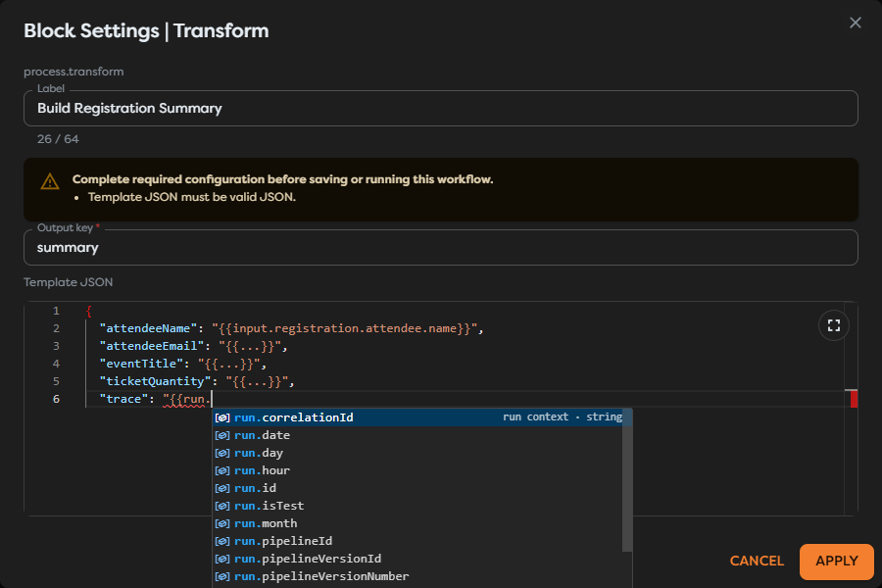Click the variable icon beside run.id
Image resolution: width=882 pixels, height=588 pixels.
pos(222,488)
